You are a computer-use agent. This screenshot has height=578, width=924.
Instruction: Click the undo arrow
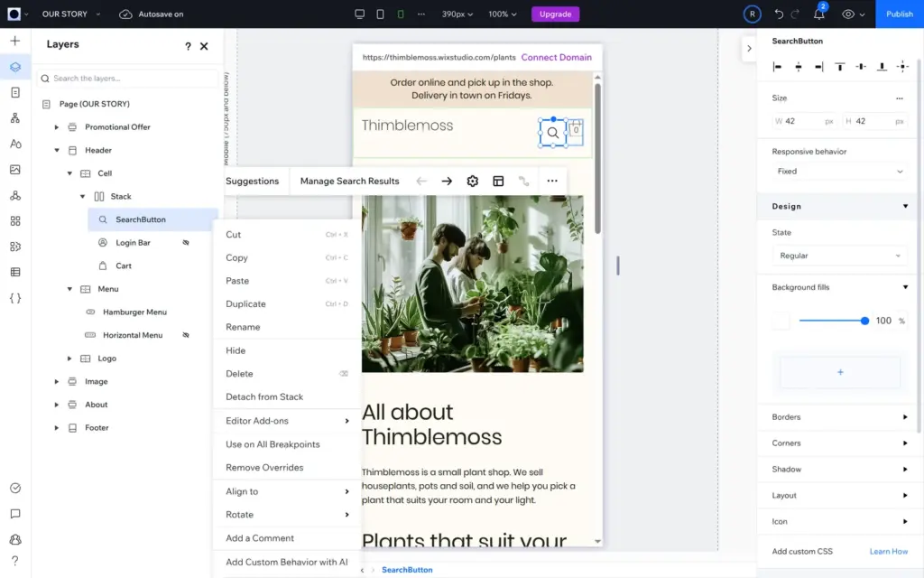coord(779,14)
